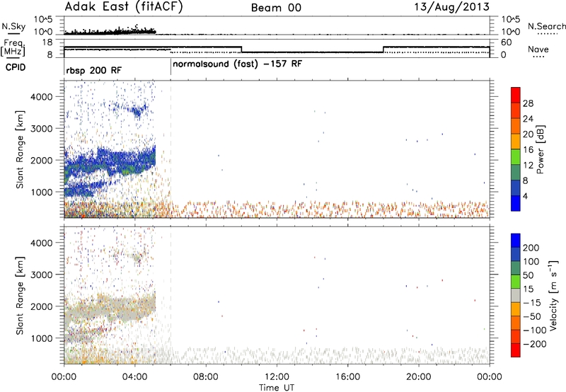Image resolution: width=566 pixels, height=392 pixels.
Task: Select the 'N.Search' legend label
Action: point(547,26)
